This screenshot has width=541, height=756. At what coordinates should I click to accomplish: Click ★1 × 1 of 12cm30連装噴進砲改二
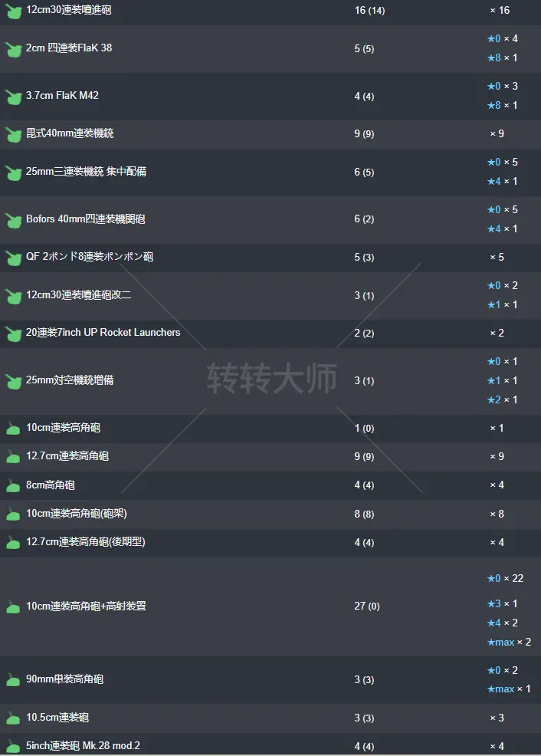[x=503, y=304]
